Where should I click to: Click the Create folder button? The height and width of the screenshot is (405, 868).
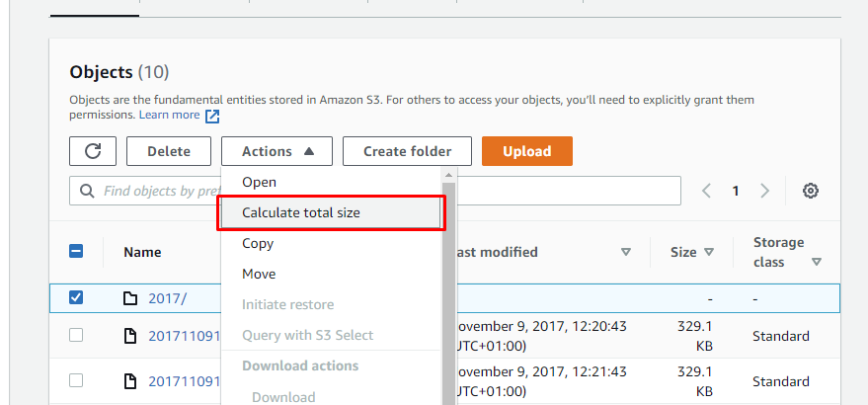pyautogui.click(x=408, y=151)
